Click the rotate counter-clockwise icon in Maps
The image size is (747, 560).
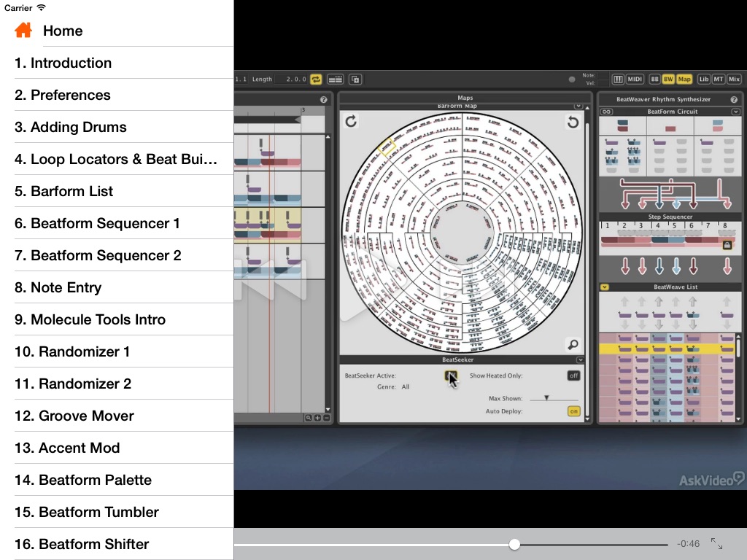coord(573,122)
